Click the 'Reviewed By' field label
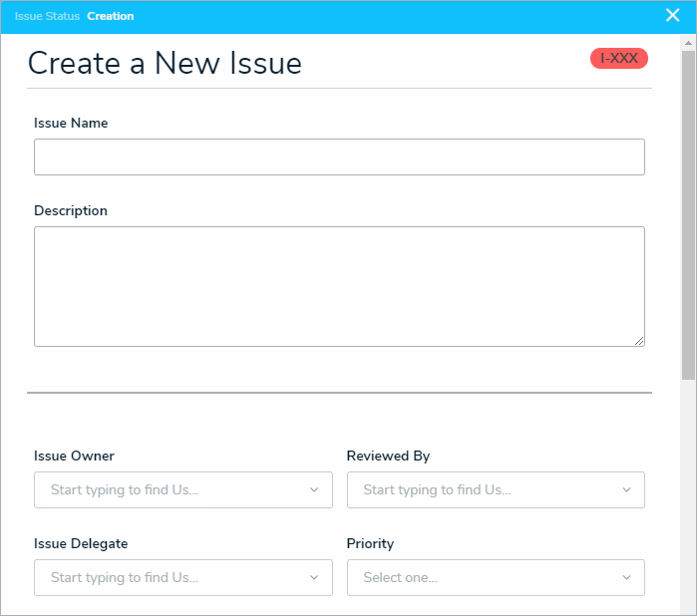 (388, 457)
